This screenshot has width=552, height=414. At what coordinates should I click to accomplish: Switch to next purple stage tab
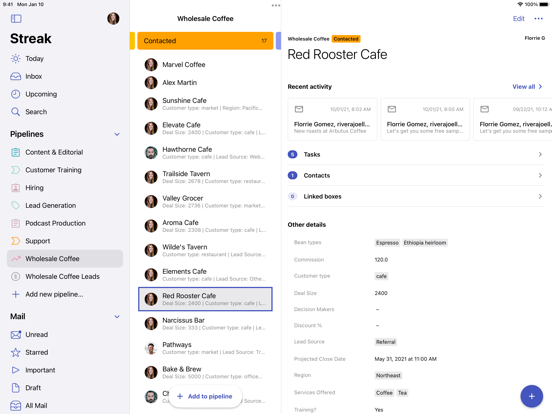point(278,41)
